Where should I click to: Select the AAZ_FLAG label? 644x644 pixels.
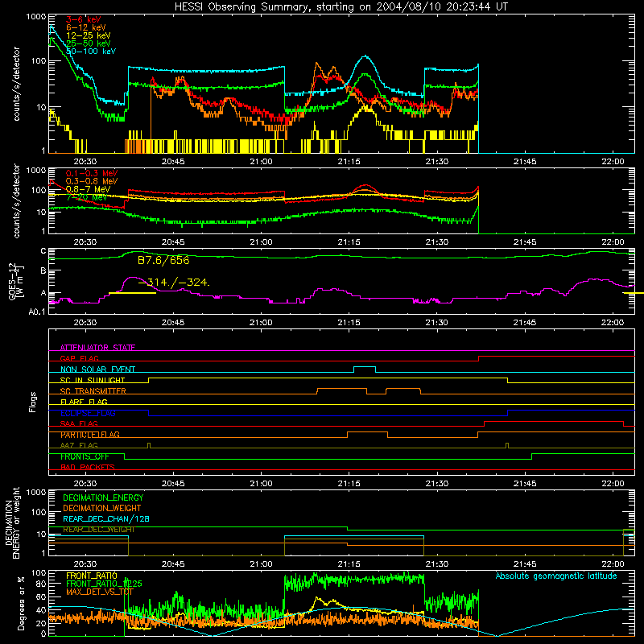click(79, 446)
